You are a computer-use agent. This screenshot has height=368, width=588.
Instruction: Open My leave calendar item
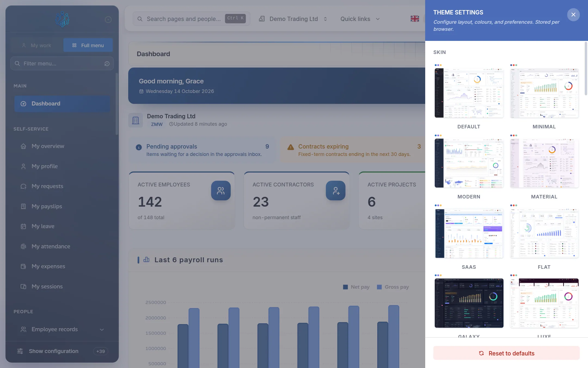click(x=62, y=226)
